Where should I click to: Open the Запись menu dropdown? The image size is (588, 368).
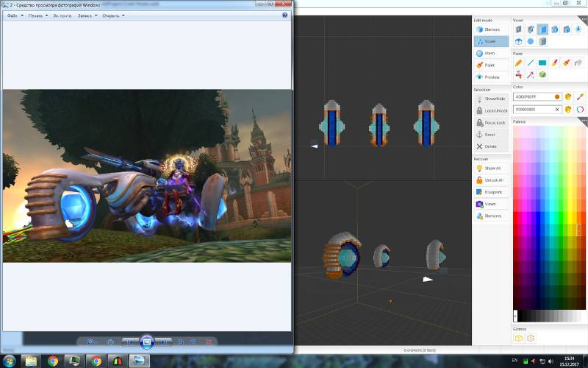coord(87,15)
